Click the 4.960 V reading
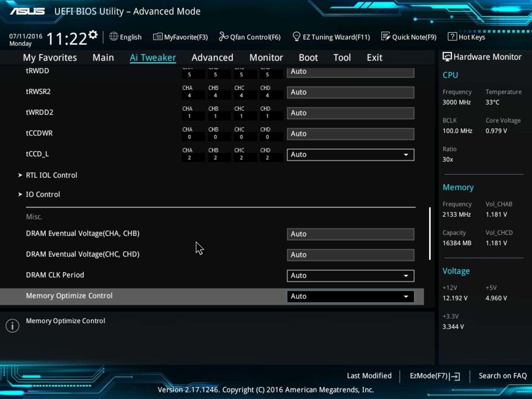 pos(496,298)
